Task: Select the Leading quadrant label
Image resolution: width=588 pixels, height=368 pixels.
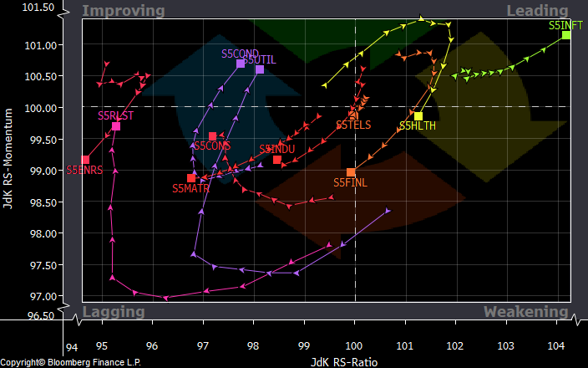Action: pos(537,11)
